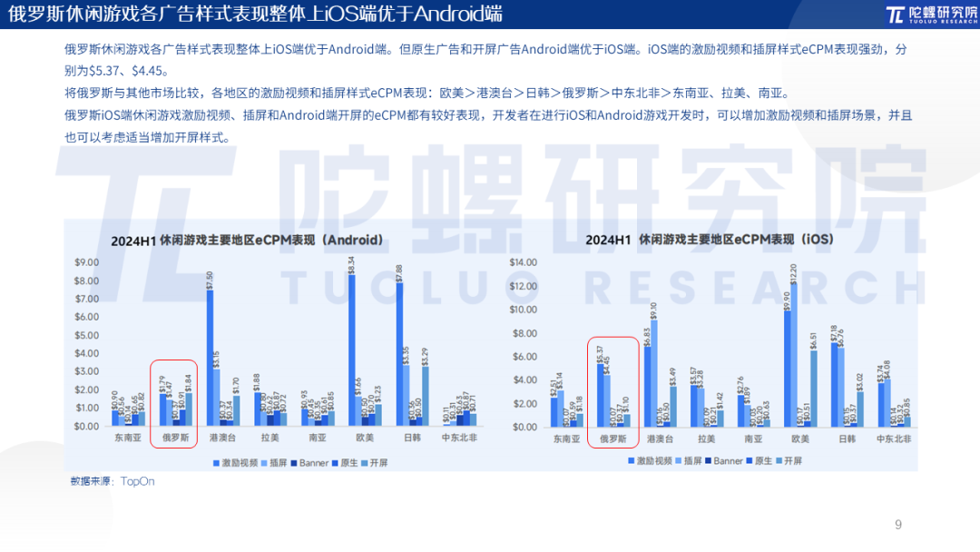
Task: Click the $7.50 data label on Android 港澳台 bar
Action: [x=210, y=280]
